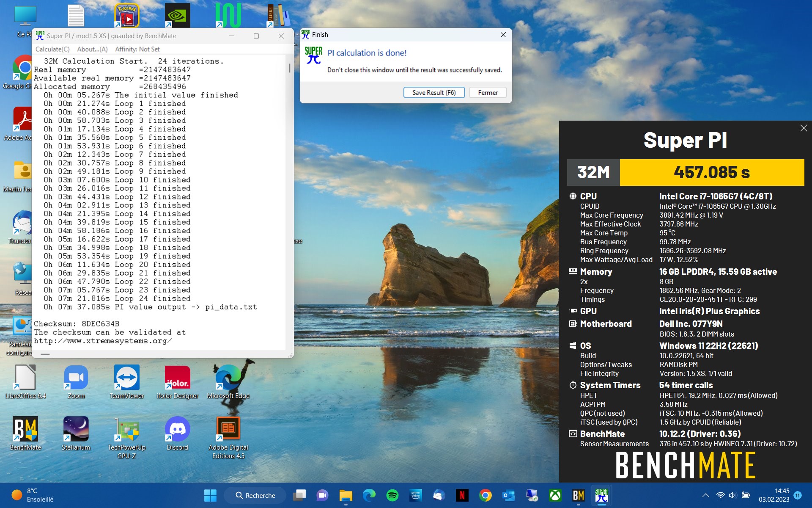Close the Finish dialog with the X
The height and width of the screenshot is (508, 812).
point(503,35)
